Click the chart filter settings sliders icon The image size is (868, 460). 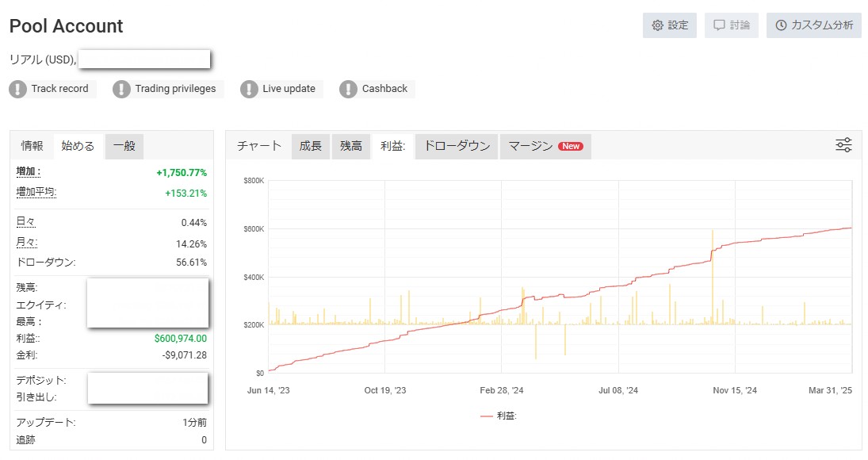click(843, 145)
